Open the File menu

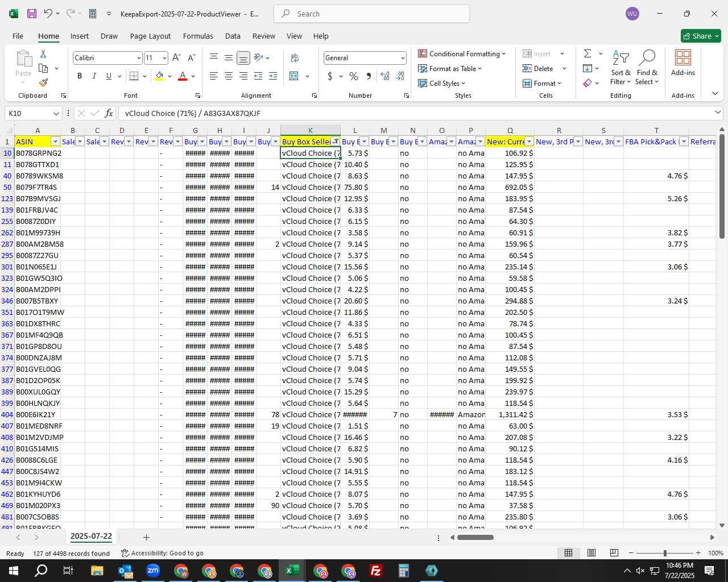(18, 36)
